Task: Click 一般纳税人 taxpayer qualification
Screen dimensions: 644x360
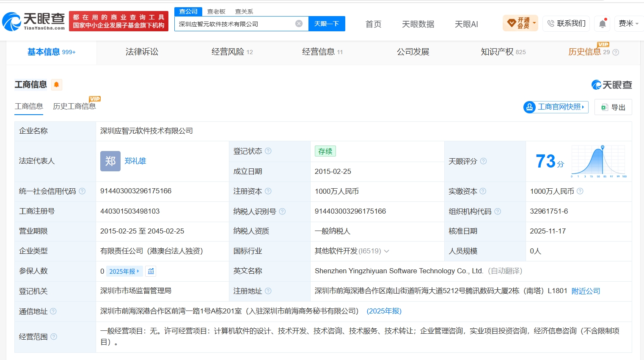Action: [333, 231]
